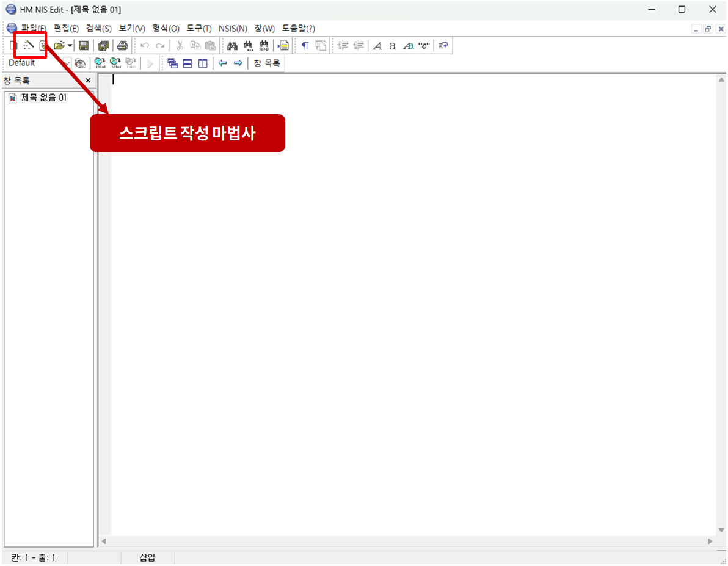This screenshot has height=566, width=728.
Task: Click inside the empty script editor
Action: tap(413, 304)
